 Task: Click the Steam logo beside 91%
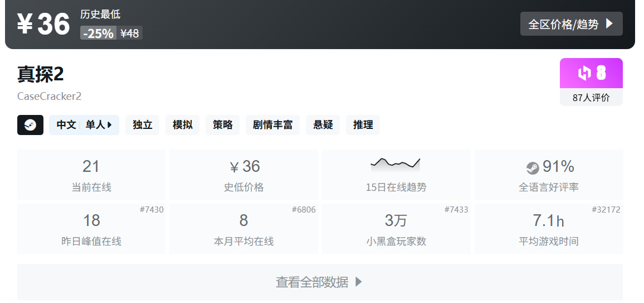pos(533,168)
